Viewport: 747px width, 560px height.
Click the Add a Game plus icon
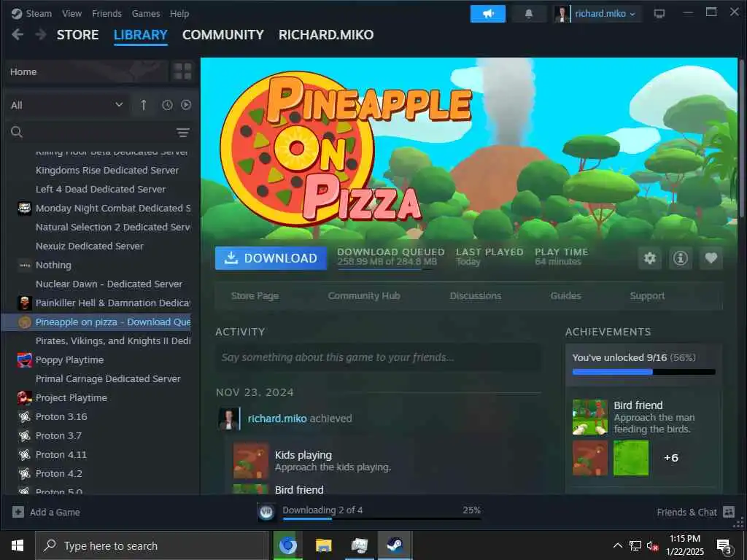click(18, 512)
